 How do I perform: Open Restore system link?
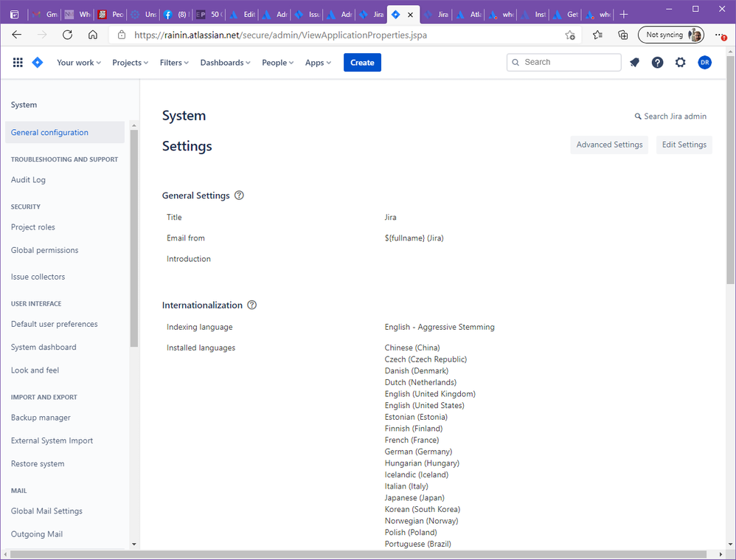tap(38, 463)
